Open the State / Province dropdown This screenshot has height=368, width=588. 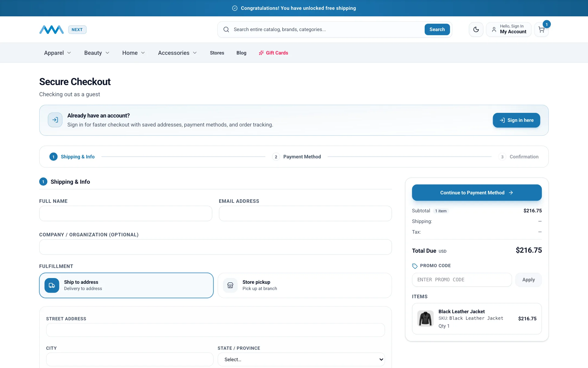[x=301, y=359]
